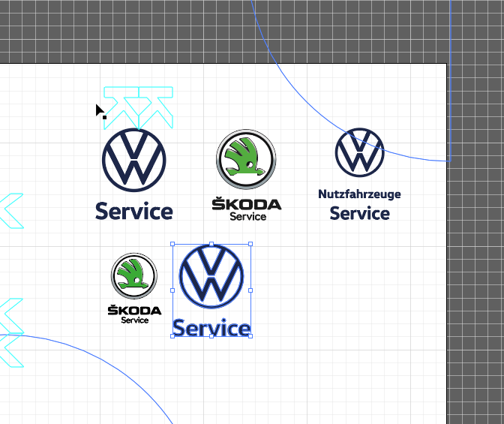Click the larger 'ŠKODA' wordmark in top row

click(247, 204)
